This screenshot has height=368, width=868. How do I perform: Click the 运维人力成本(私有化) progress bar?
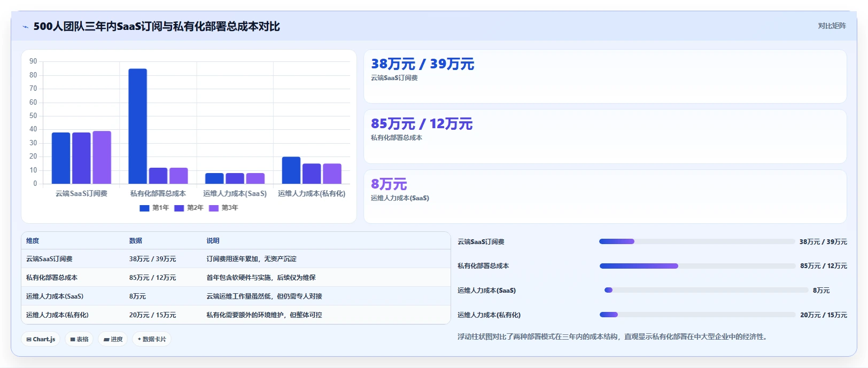click(x=697, y=315)
